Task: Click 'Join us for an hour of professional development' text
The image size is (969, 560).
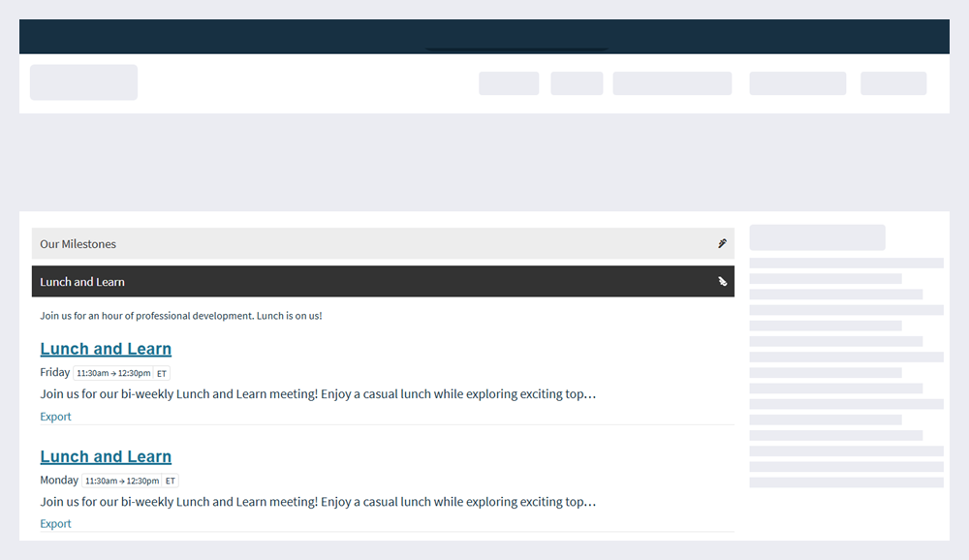Action: pos(181,315)
